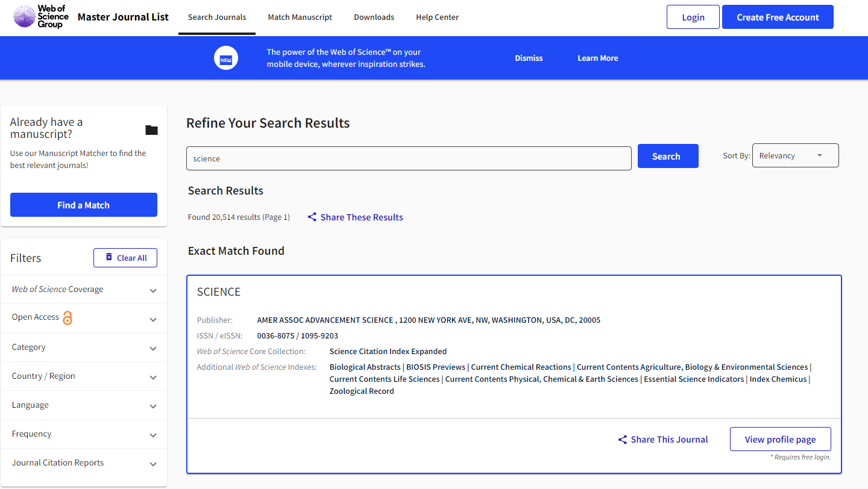Click Clear All filters button

coord(125,258)
